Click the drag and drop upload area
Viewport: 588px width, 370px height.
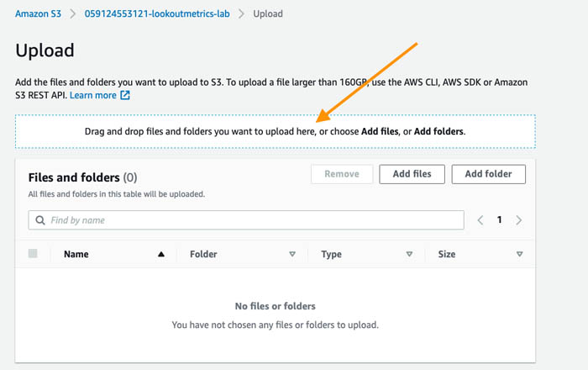pos(276,131)
